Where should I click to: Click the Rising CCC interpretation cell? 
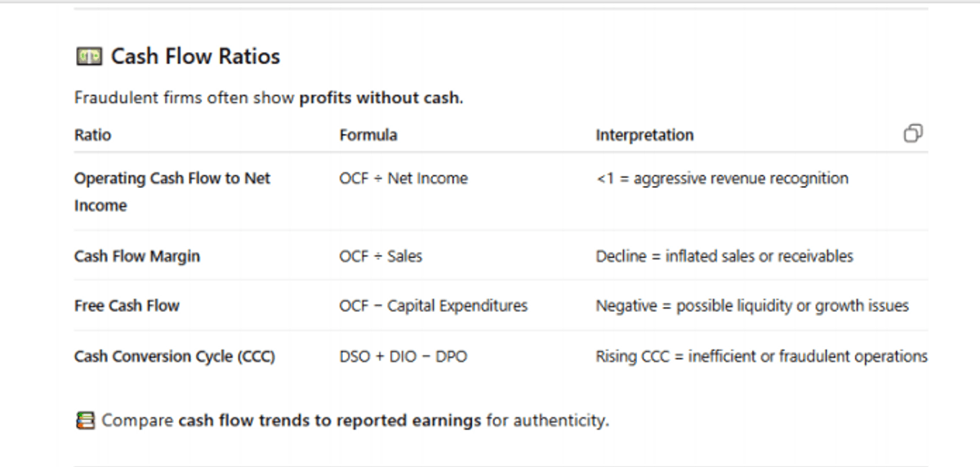(x=761, y=357)
